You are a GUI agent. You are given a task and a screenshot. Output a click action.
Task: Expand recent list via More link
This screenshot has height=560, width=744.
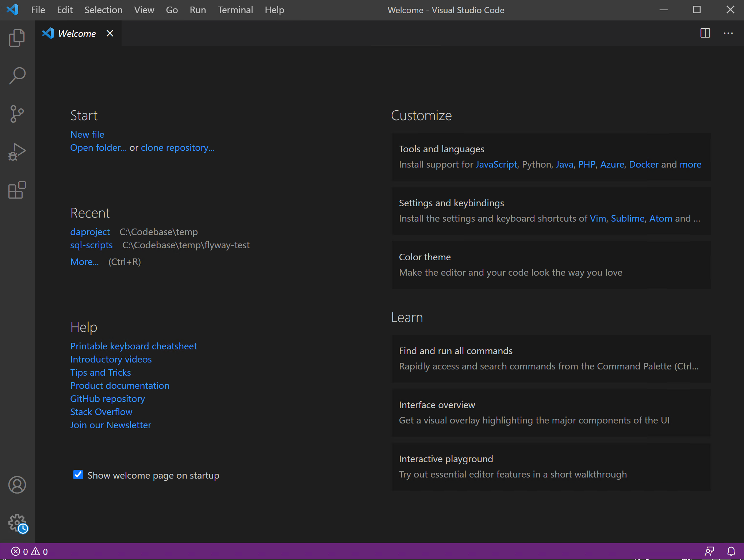84,261
